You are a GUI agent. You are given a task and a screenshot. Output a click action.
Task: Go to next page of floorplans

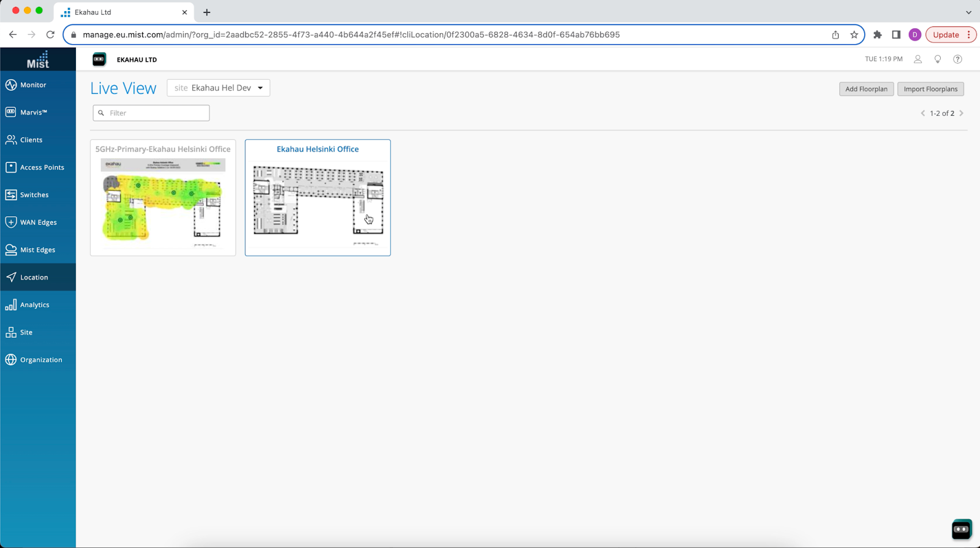[962, 113]
